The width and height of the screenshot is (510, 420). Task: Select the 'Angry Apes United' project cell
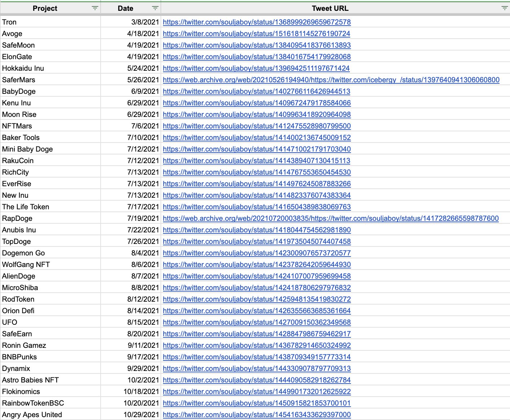click(x=50, y=415)
